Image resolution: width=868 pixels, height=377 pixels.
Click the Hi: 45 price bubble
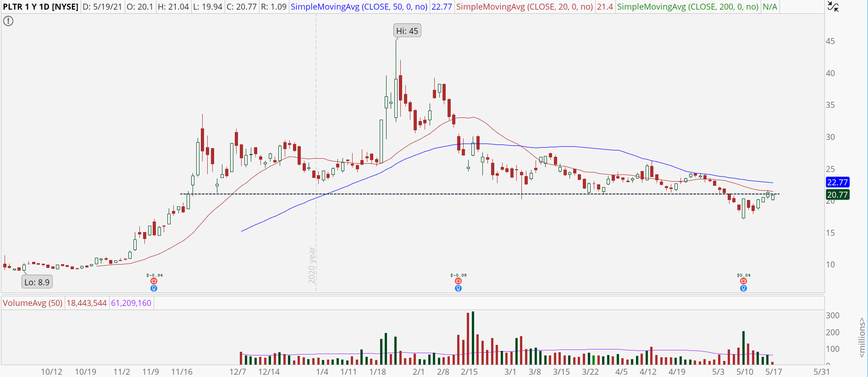(x=407, y=31)
